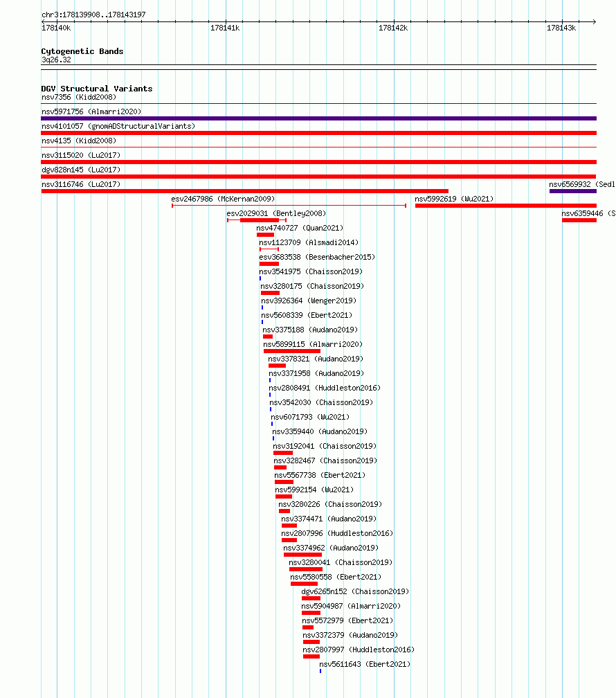
Task: Open nsv5899115 (Almarri2020) label
Action: click(313, 344)
